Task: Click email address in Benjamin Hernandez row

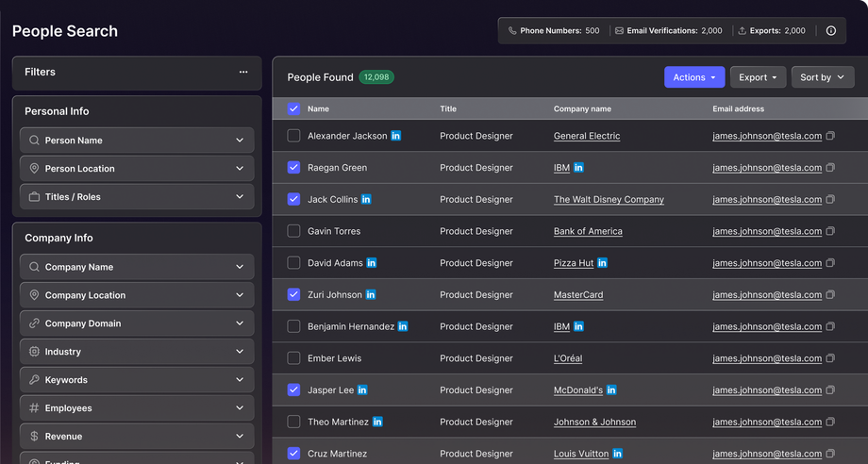Action: (x=767, y=327)
